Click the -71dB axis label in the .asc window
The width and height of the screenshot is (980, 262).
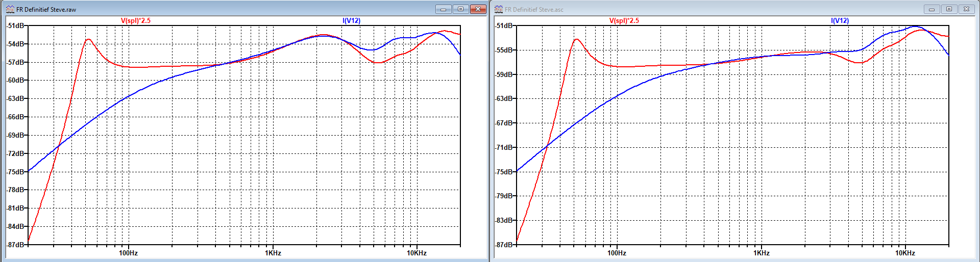pyautogui.click(x=504, y=147)
